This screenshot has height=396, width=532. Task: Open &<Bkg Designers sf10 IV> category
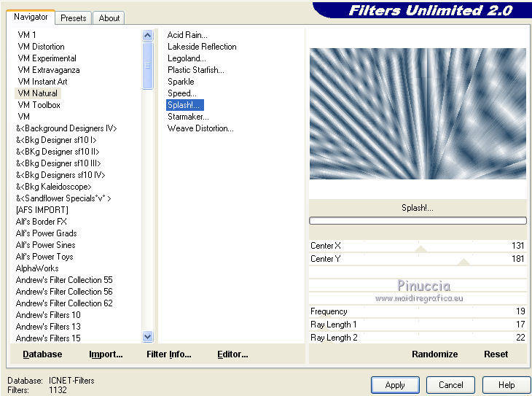(x=60, y=175)
